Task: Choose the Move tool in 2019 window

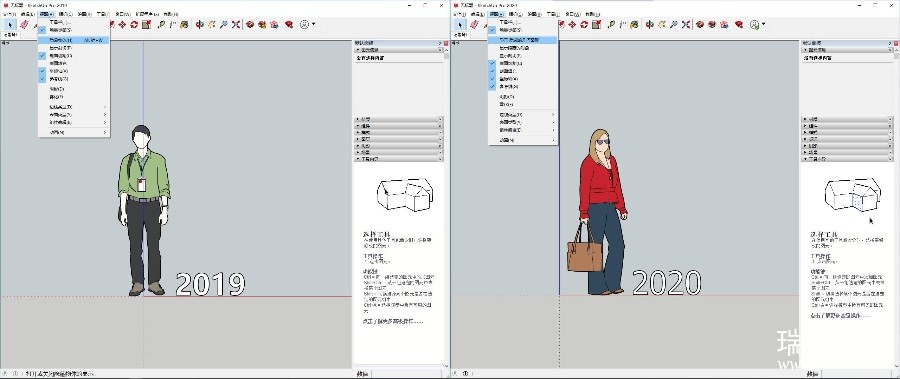Action: point(122,25)
